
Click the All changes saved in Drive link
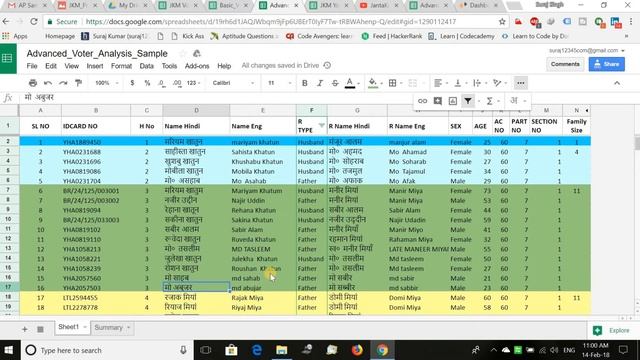280,66
